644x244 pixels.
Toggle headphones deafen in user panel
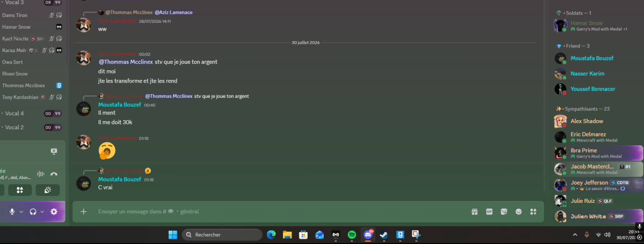[x=33, y=212]
